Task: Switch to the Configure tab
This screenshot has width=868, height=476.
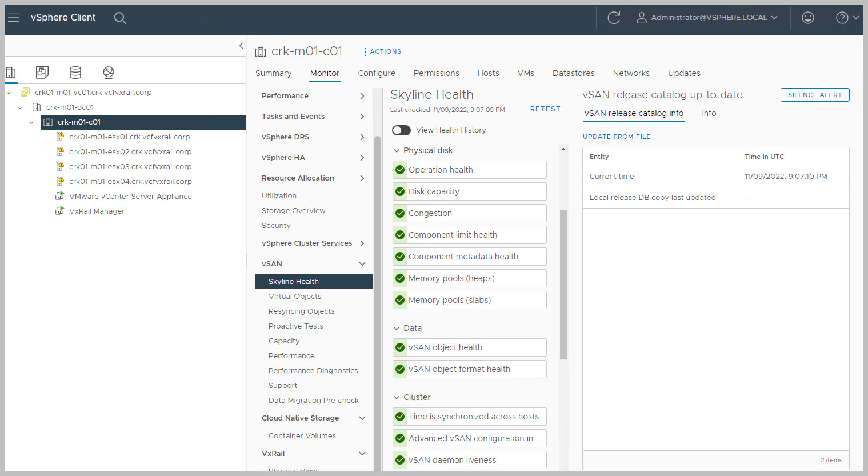Action: point(376,73)
